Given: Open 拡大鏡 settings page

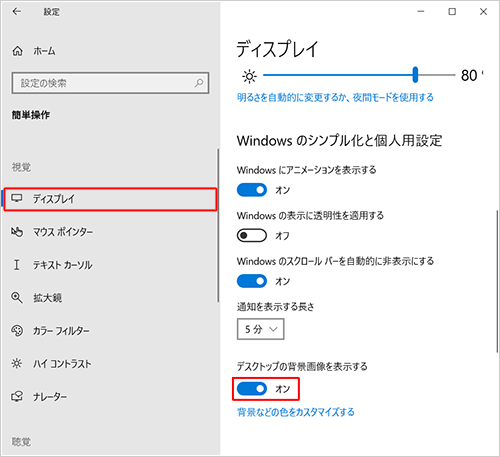Looking at the screenshot, I should click(110, 298).
